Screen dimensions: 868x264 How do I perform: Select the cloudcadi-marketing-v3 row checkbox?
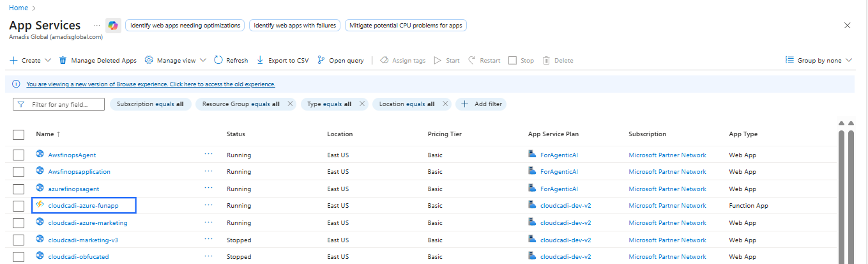pyautogui.click(x=19, y=240)
